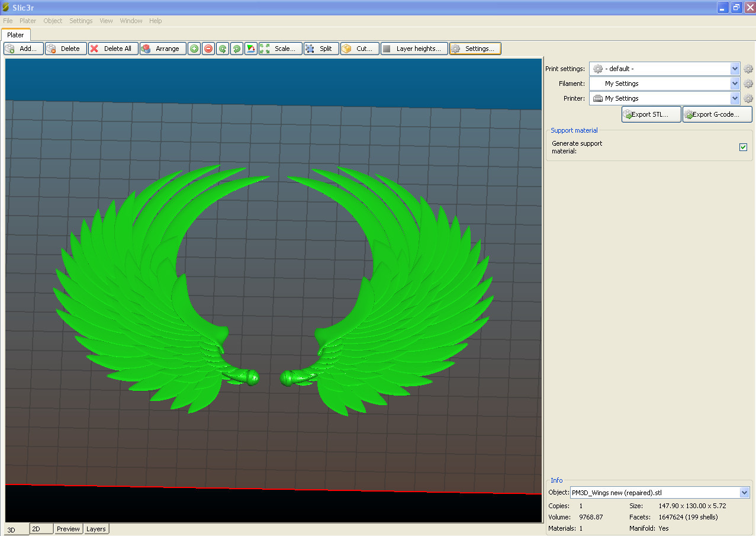Click the Layer heights toolbar button
This screenshot has width=756, height=536.
(414, 49)
